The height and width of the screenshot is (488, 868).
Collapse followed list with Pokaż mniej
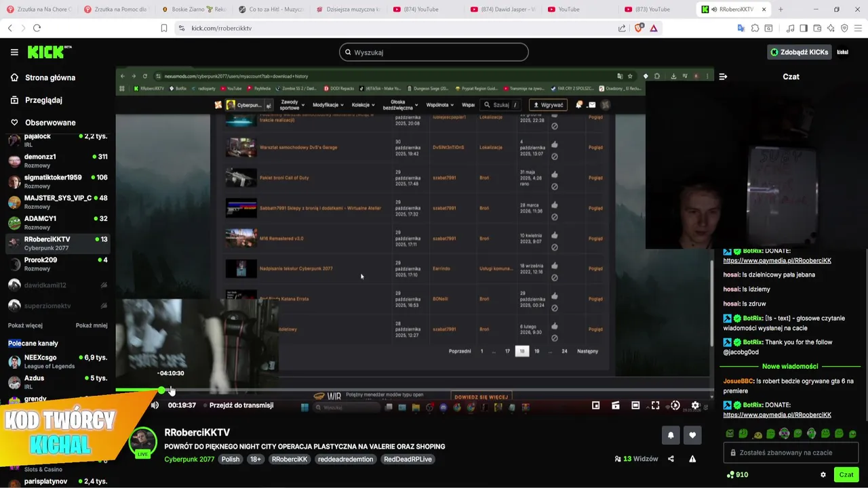tap(92, 325)
